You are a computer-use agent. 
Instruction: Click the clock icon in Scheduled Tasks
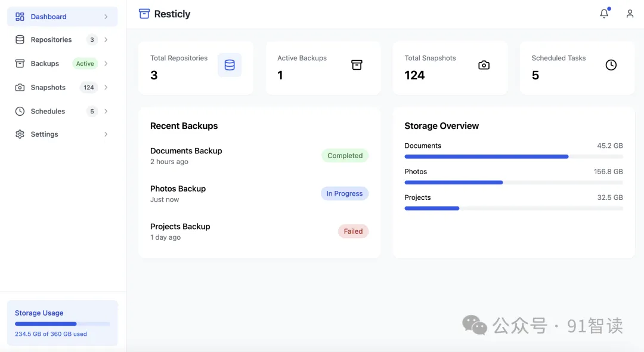[611, 65]
